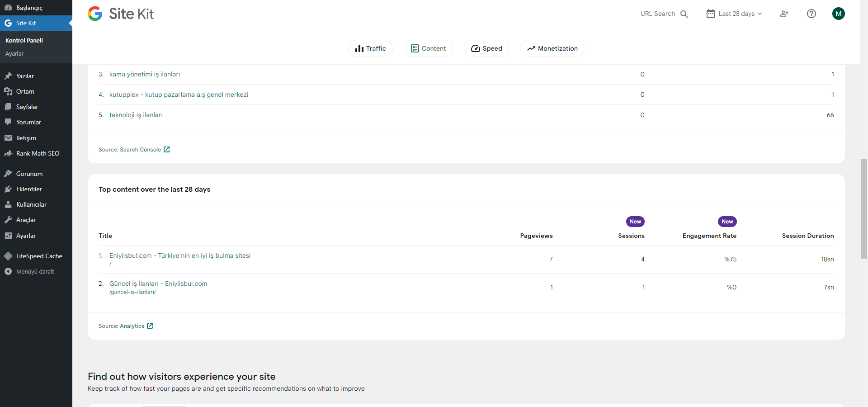Click the İletişim envelope icon
Screen dimensions: 868x407
[8, 138]
